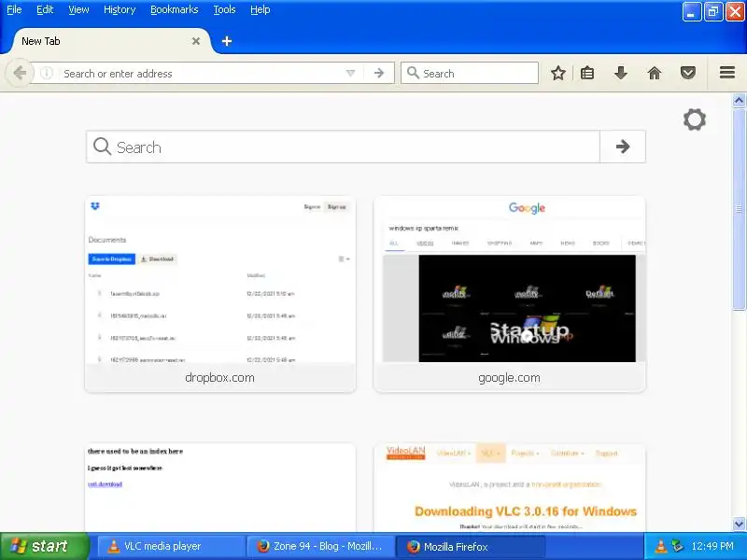
Task: Click the Go arrow in the address bar
Action: 379,73
